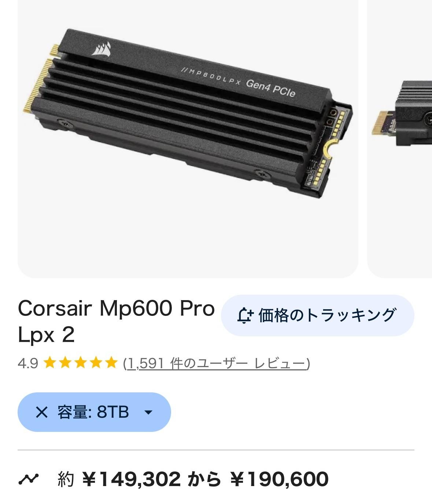The width and height of the screenshot is (432, 504).
Task: Click the five gold stars rating row
Action: (x=80, y=363)
